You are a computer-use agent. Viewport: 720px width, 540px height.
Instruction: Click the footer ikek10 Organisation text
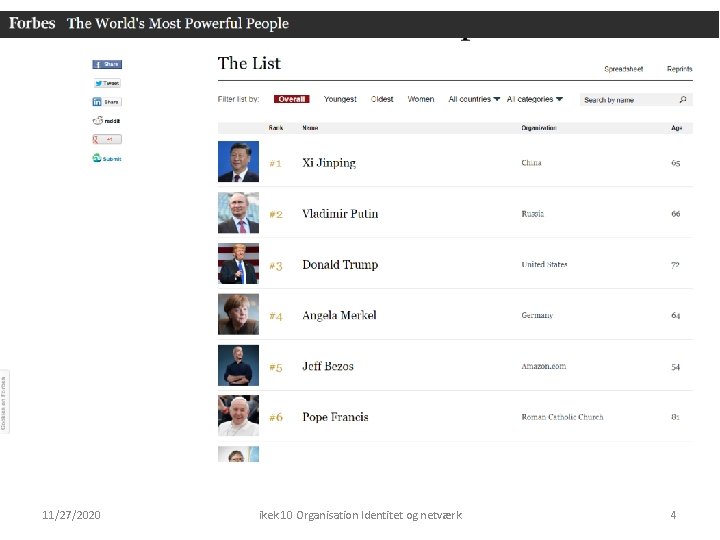click(360, 515)
